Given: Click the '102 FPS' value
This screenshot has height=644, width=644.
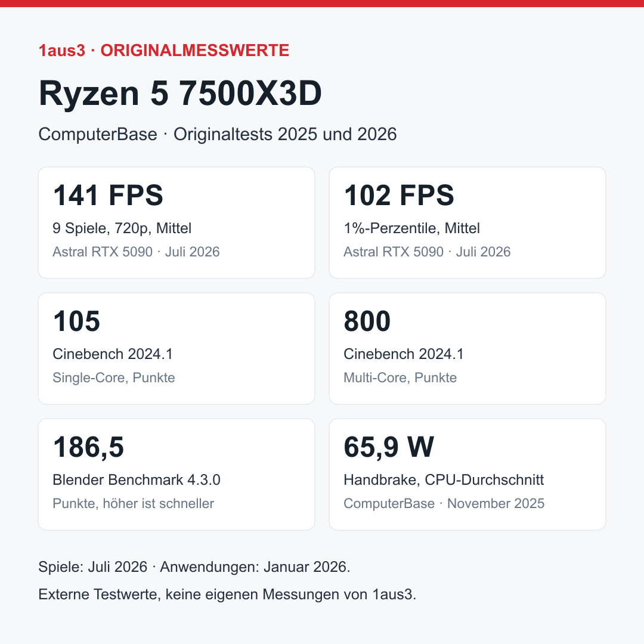Looking at the screenshot, I should pos(399,195).
